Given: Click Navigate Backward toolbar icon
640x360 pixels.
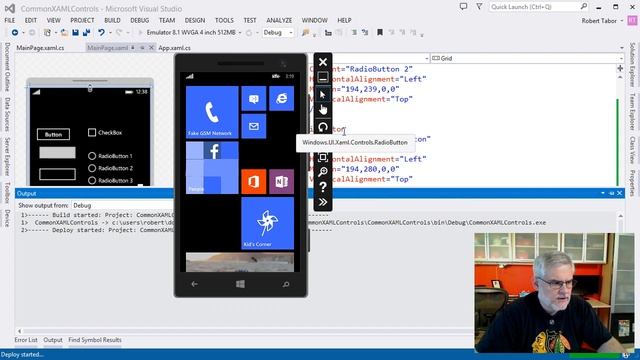Looking at the screenshot, I should (x=15, y=32).
